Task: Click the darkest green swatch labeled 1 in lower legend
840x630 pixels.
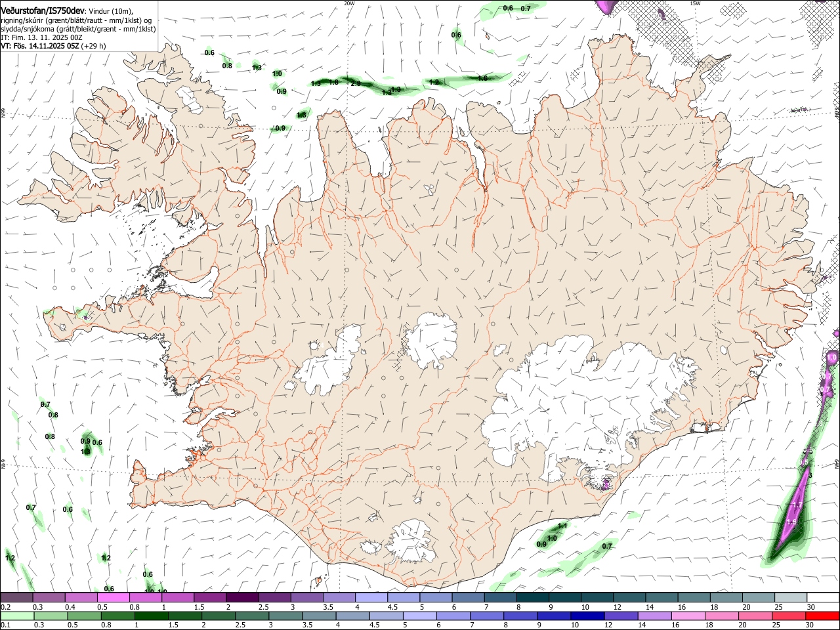Action: click(x=152, y=616)
